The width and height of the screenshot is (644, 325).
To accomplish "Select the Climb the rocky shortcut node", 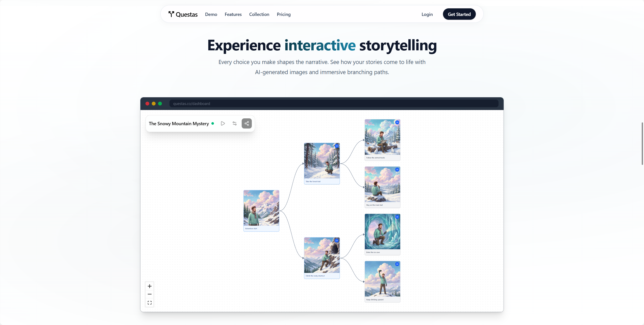I will 322,258.
